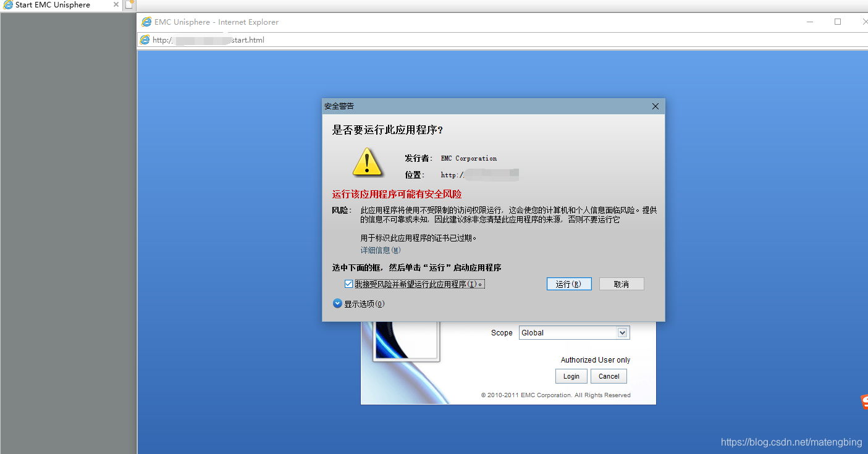This screenshot has width=868, height=454.
Task: Click the dialog heading 是否要运行此应用程序
Action: [387, 130]
